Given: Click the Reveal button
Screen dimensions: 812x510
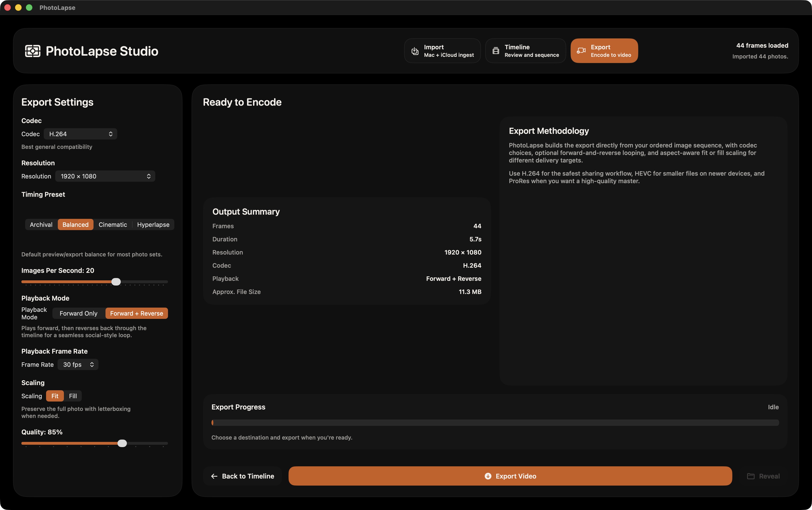Looking at the screenshot, I should pos(764,476).
